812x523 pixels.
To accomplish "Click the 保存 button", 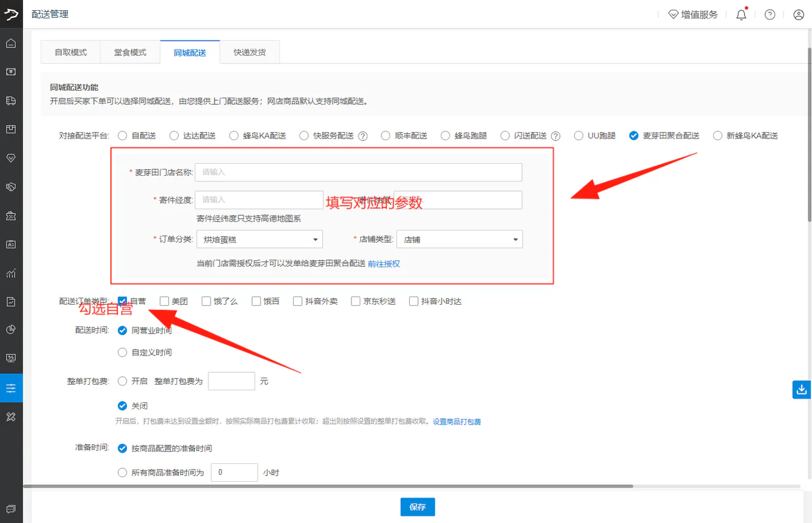I will click(x=417, y=507).
